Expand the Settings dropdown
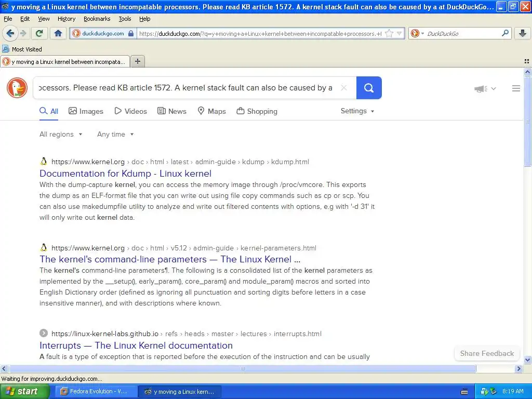This screenshot has width=532, height=399. 357,111
